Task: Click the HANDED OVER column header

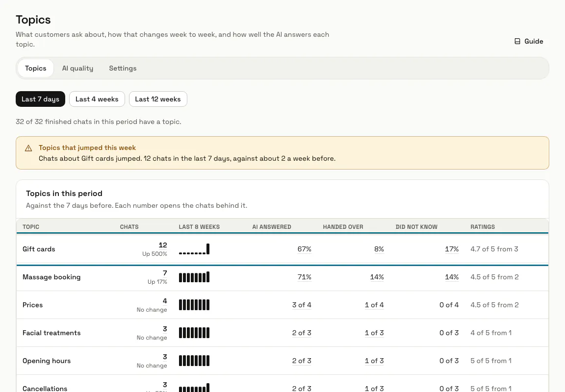Action: coord(343,227)
